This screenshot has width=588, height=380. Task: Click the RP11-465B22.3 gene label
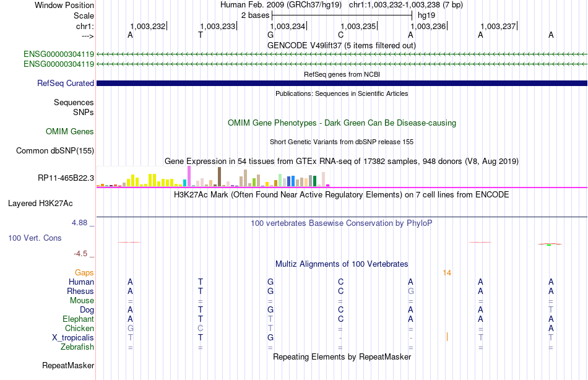coord(66,178)
